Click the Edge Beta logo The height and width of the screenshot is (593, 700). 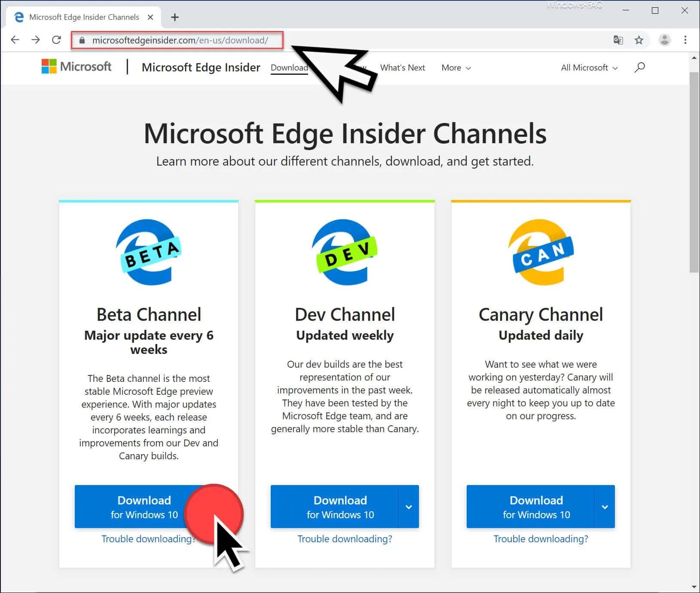click(148, 252)
